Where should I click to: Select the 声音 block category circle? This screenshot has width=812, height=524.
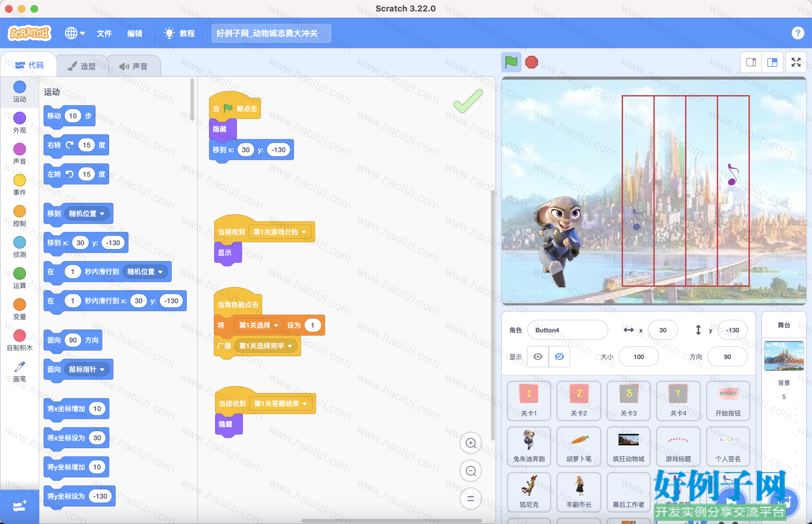click(19, 154)
